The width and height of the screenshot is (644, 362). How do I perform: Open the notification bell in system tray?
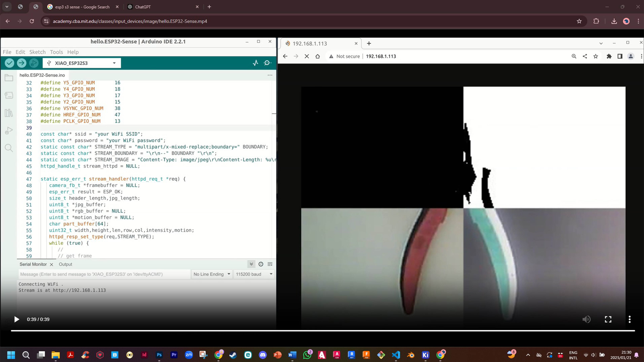click(x=637, y=355)
